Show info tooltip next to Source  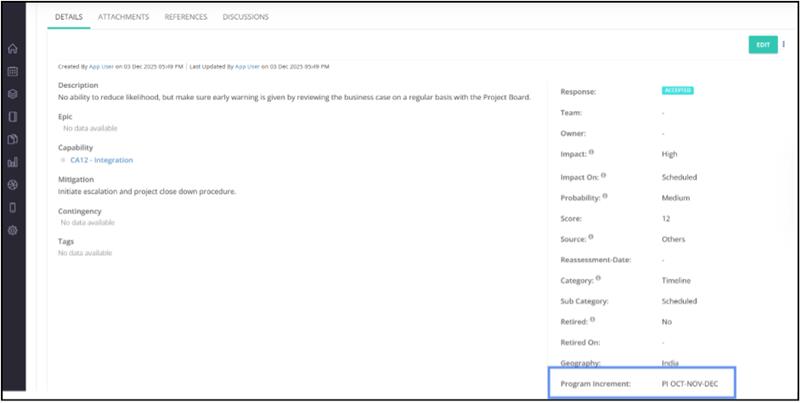click(x=591, y=237)
